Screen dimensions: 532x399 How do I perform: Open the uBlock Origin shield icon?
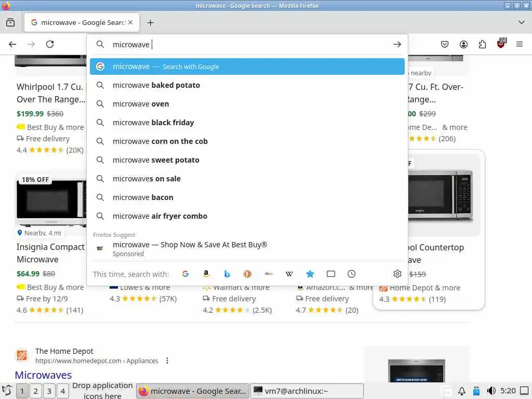point(501,44)
